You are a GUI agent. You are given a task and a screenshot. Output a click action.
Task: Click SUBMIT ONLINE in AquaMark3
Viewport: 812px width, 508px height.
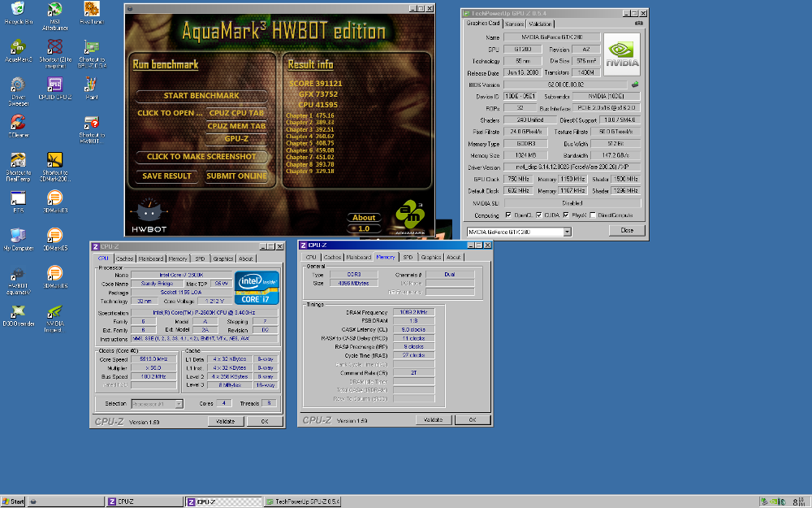click(236, 176)
